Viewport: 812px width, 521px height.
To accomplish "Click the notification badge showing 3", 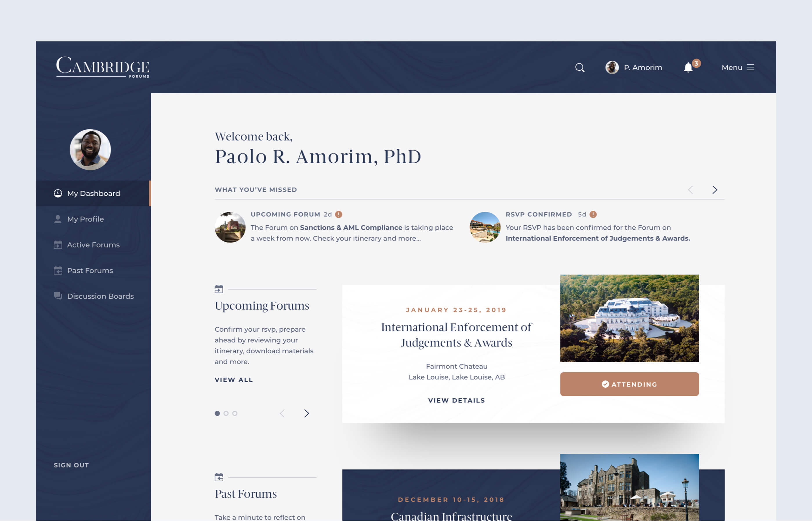I will pos(696,63).
